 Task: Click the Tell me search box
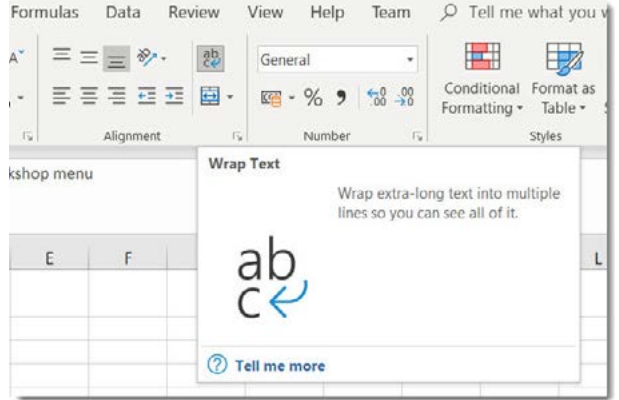tap(523, 13)
